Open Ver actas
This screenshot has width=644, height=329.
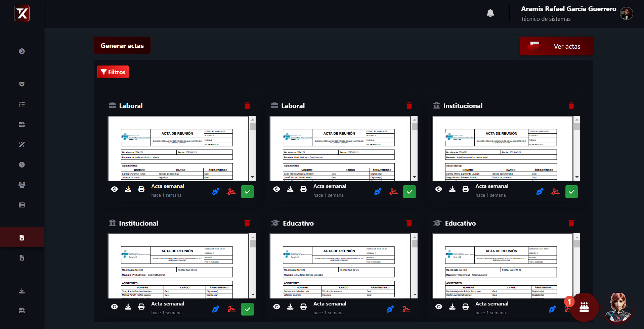pos(567,46)
